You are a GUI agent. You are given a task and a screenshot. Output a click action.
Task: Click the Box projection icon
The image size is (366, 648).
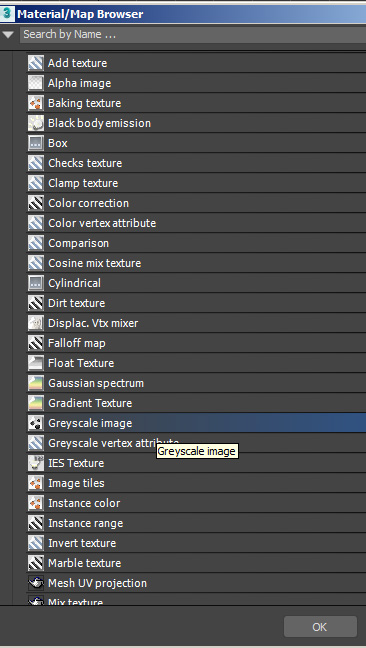click(x=36, y=143)
